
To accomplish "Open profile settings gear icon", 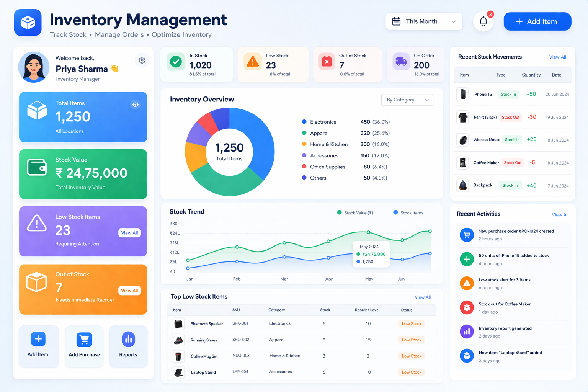I will (142, 60).
